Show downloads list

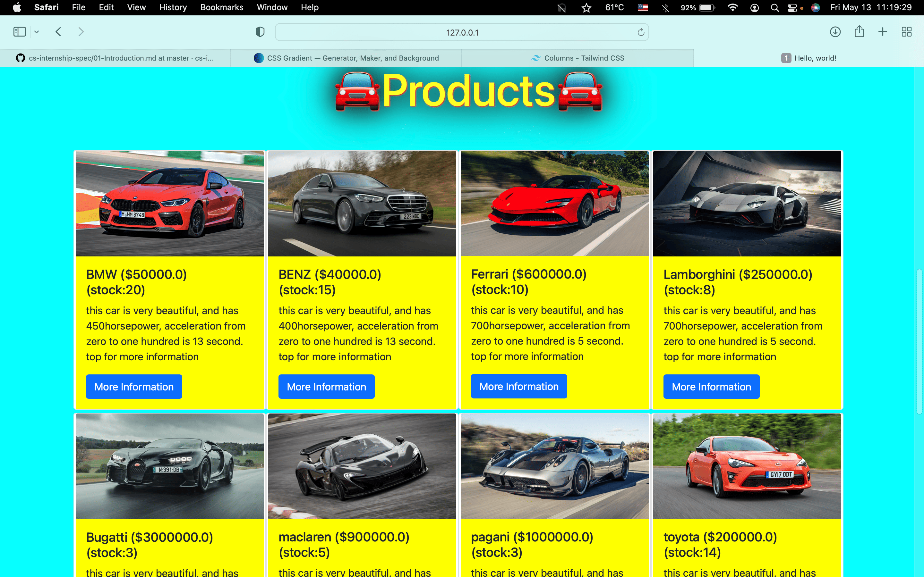tap(835, 32)
